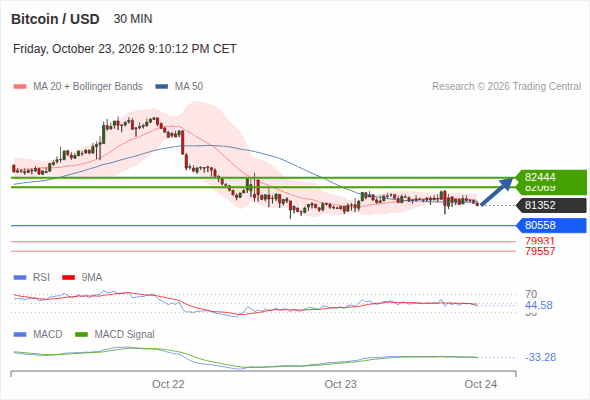The width and height of the screenshot is (590, 400).
Task: Click the Oct 24 date axis label
Action: 481,384
